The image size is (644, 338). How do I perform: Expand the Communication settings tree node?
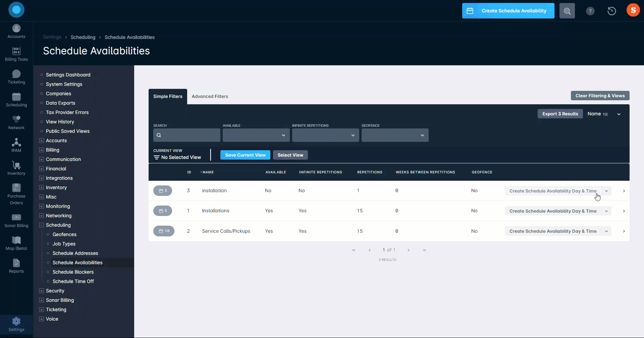42,159
